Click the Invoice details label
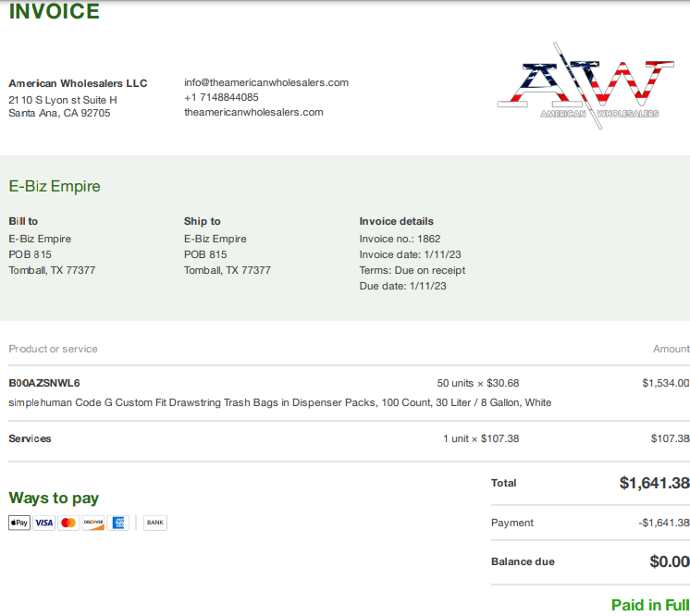This screenshot has width=690, height=616. (396, 221)
